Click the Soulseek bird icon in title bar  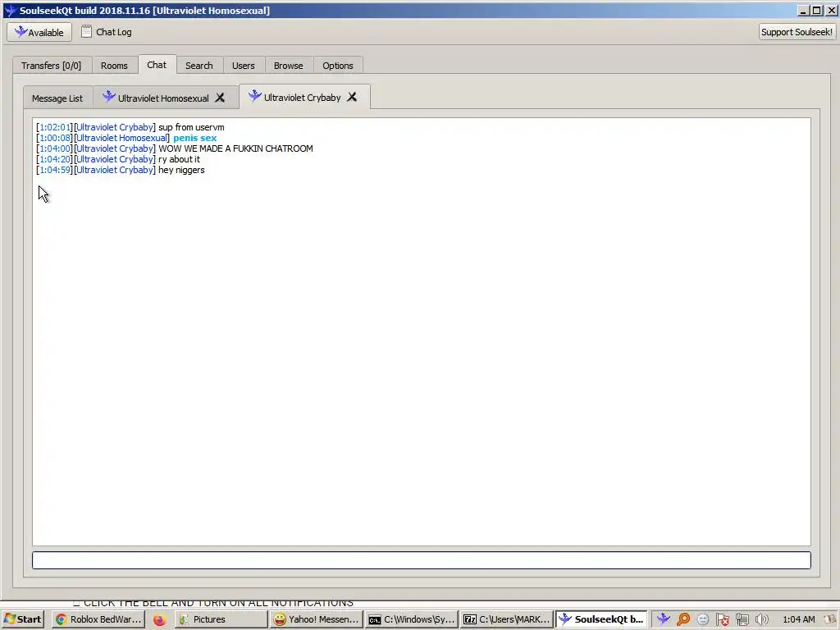[x=10, y=10]
